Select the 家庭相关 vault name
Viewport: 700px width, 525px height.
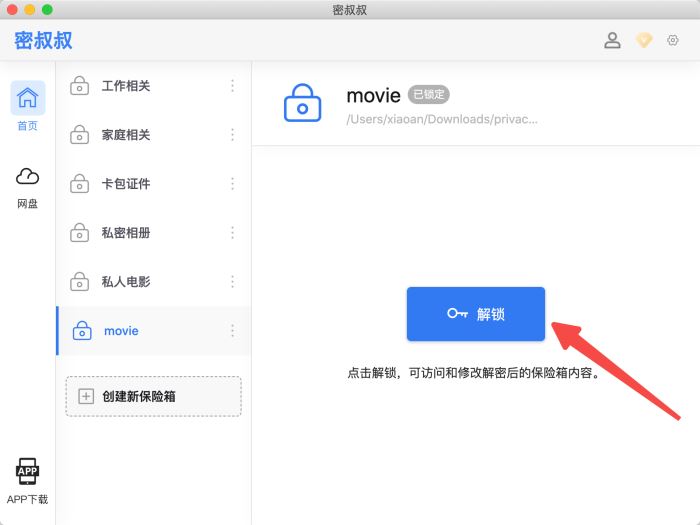click(x=126, y=135)
